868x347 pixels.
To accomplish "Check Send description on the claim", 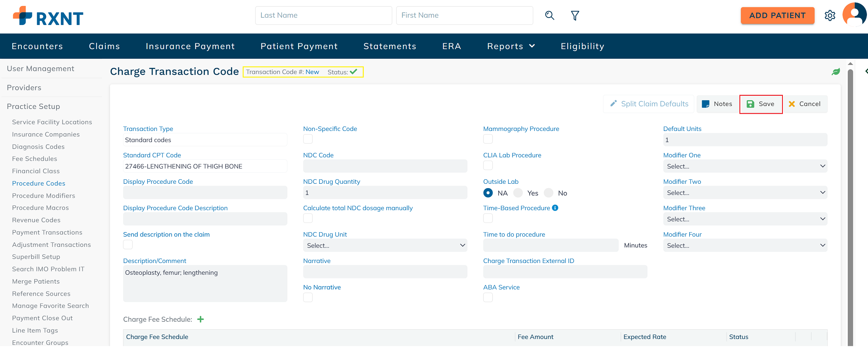I will [x=128, y=245].
